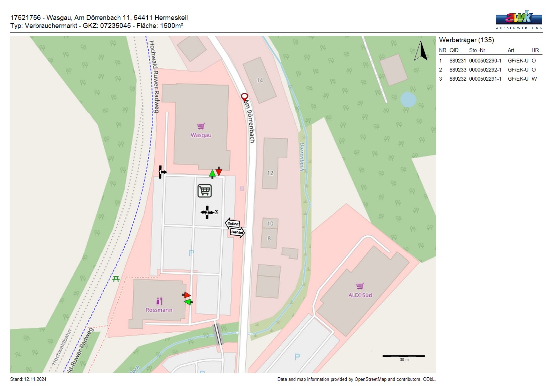The width and height of the screenshot is (554, 392).
Task: Click the red arrow at the Rossmann entrance
Action: point(187,295)
